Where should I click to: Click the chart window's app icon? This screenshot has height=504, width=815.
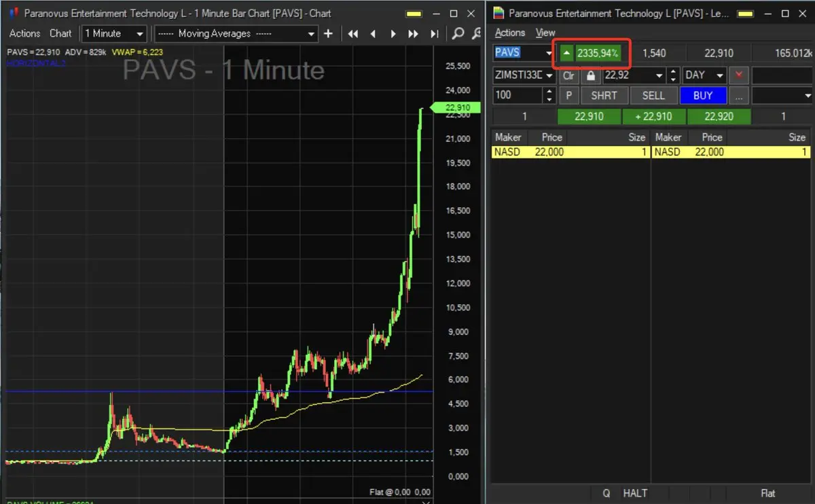coord(14,13)
